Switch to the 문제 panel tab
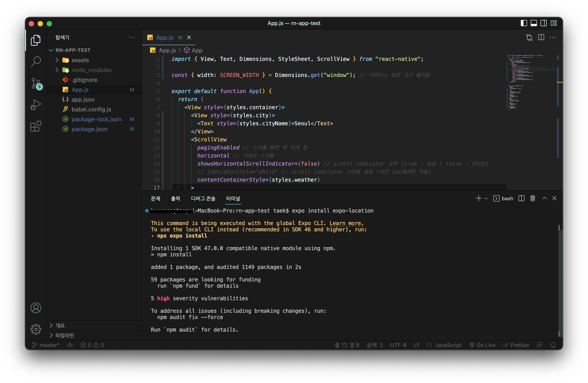588x383 pixels. [x=155, y=198]
